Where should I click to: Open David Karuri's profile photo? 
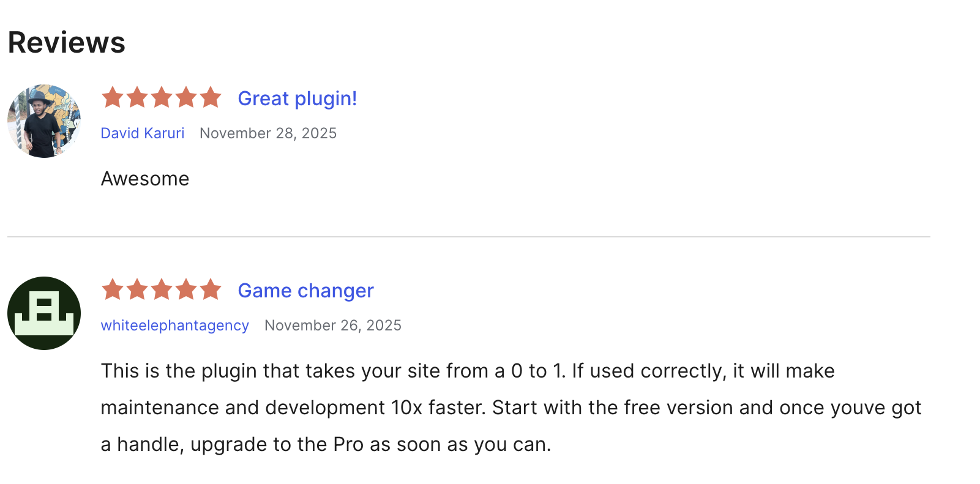pyautogui.click(x=44, y=121)
